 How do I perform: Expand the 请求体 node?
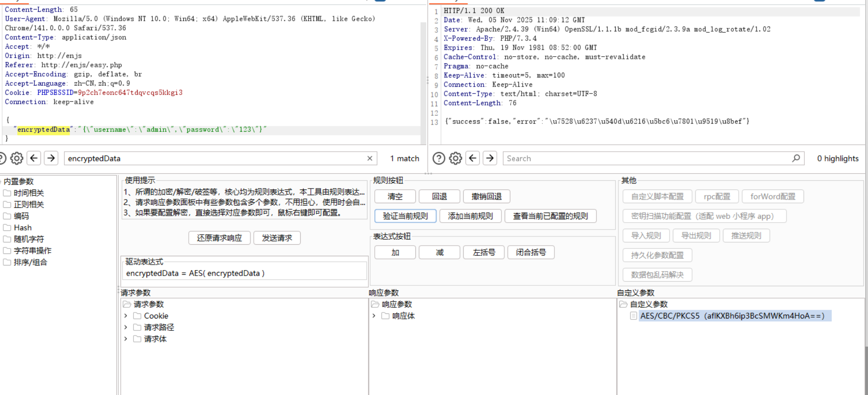pyautogui.click(x=126, y=339)
